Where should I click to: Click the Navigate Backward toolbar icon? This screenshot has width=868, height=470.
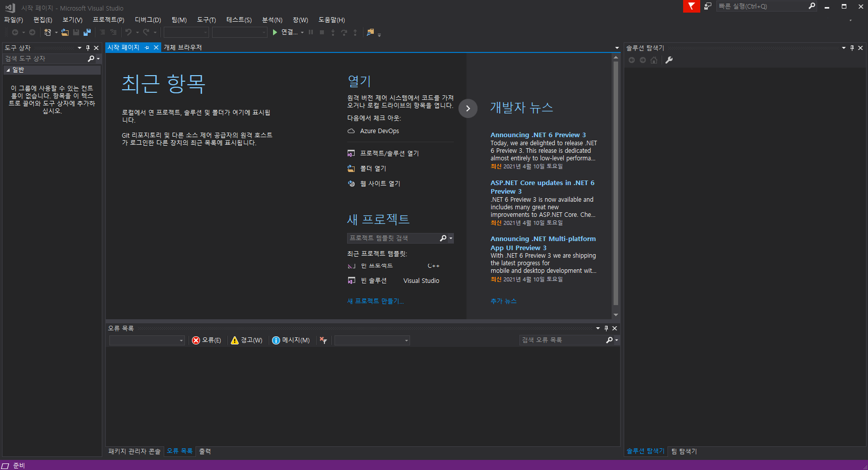[x=15, y=32]
